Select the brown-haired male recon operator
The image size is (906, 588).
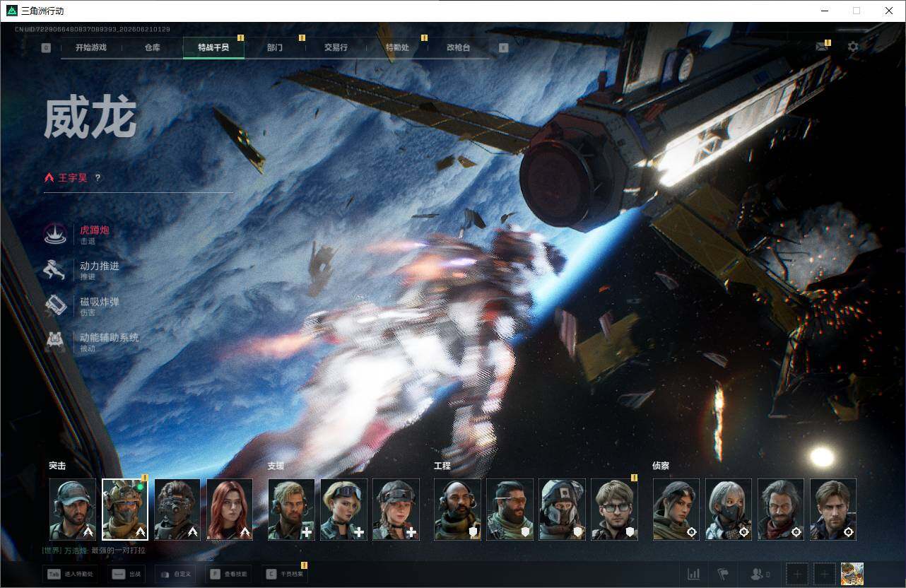tap(833, 510)
